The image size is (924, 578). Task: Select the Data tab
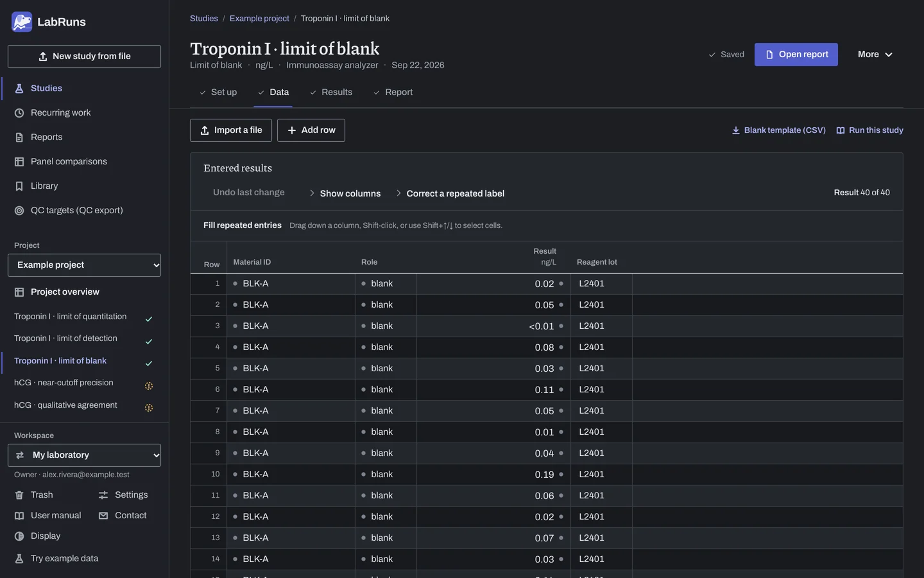tap(273, 92)
